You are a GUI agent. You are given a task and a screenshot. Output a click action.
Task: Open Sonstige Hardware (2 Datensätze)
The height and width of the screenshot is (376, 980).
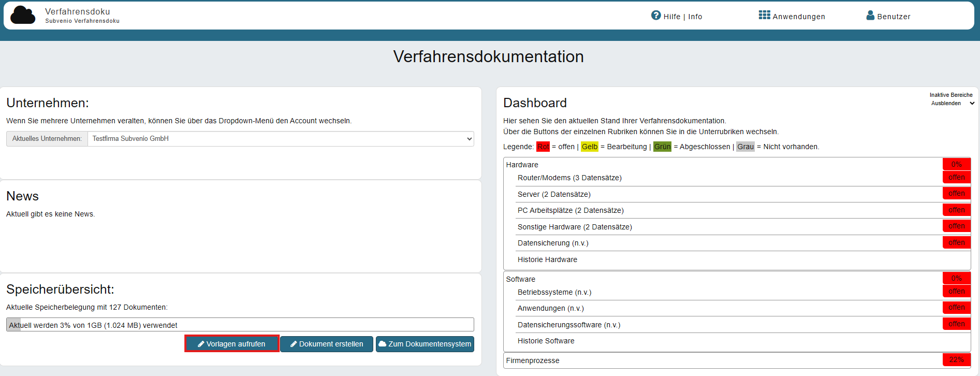tap(575, 227)
